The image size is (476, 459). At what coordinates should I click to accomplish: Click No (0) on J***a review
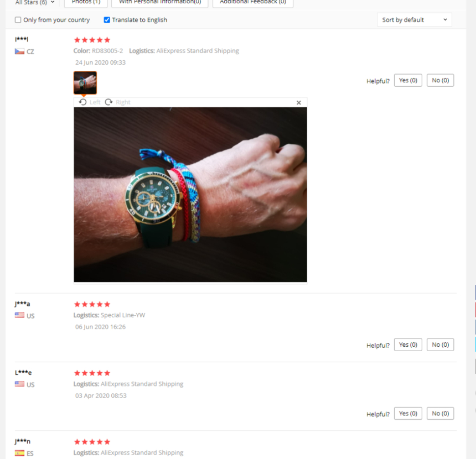click(x=440, y=345)
